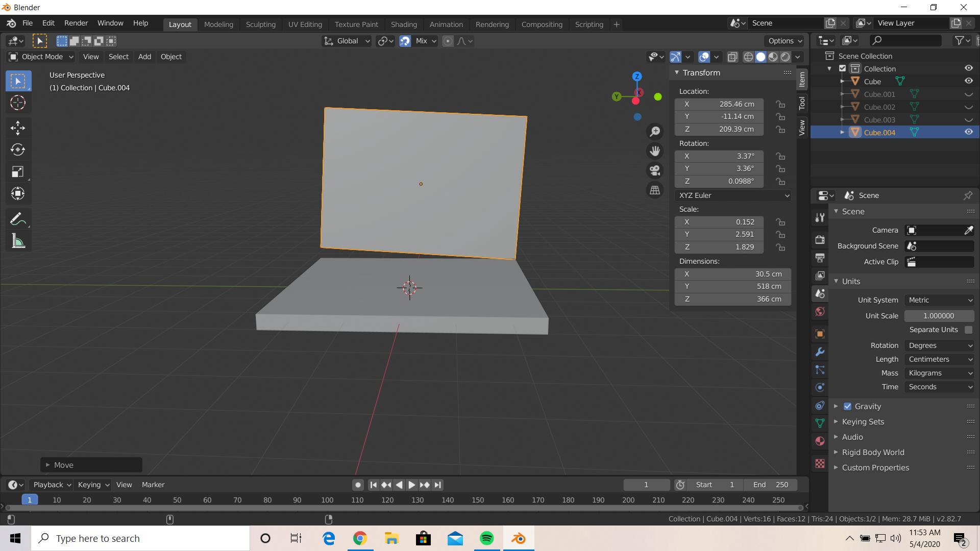Change the Length unit from Centimeters
Viewport: 980px width, 551px height.
point(939,359)
